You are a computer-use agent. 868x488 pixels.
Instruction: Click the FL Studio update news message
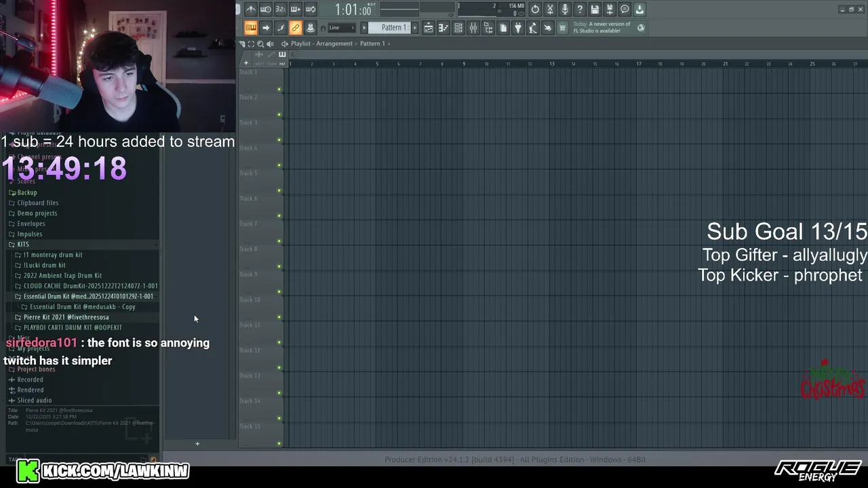(602, 28)
